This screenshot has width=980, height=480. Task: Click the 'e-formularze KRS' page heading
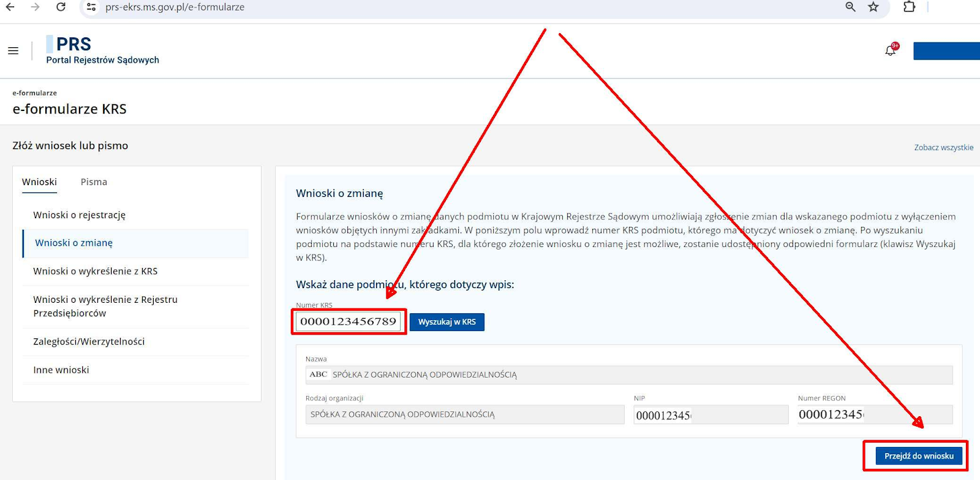click(x=69, y=109)
